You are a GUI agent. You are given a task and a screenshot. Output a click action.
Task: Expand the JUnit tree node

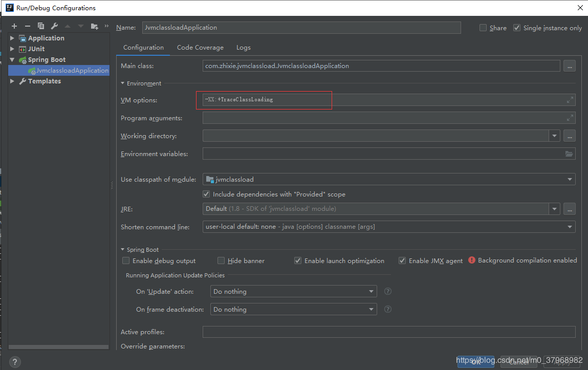tap(12, 49)
